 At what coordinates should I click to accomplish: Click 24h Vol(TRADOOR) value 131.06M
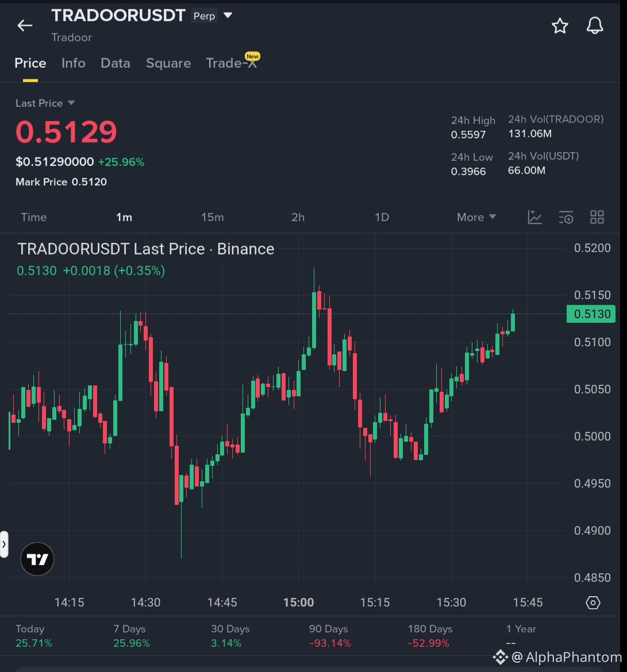[530, 134]
